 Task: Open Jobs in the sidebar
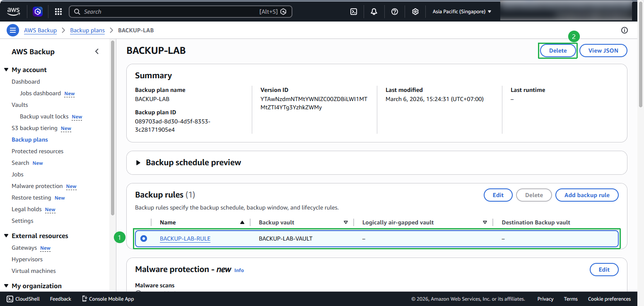coord(17,175)
